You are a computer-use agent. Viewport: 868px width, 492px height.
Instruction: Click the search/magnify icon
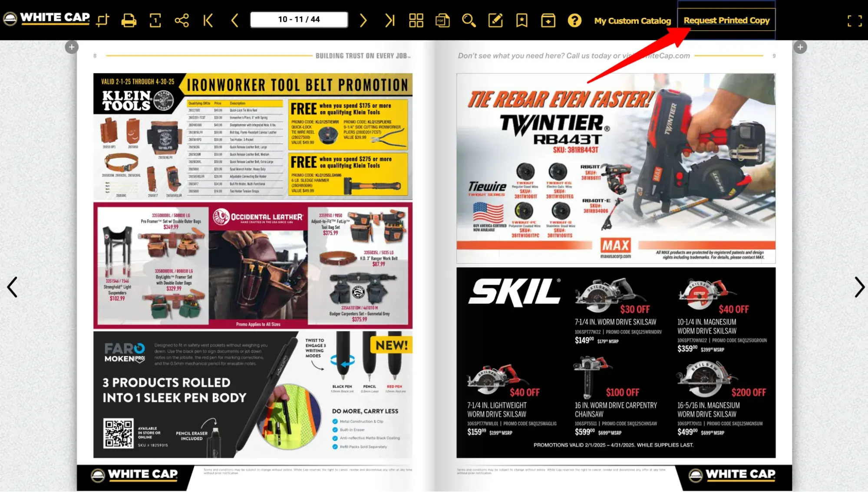click(469, 20)
